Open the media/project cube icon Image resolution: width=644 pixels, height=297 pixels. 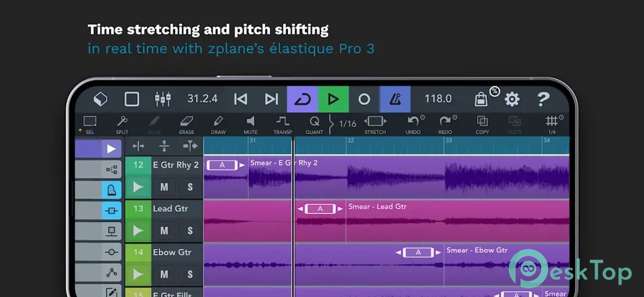[x=101, y=99]
